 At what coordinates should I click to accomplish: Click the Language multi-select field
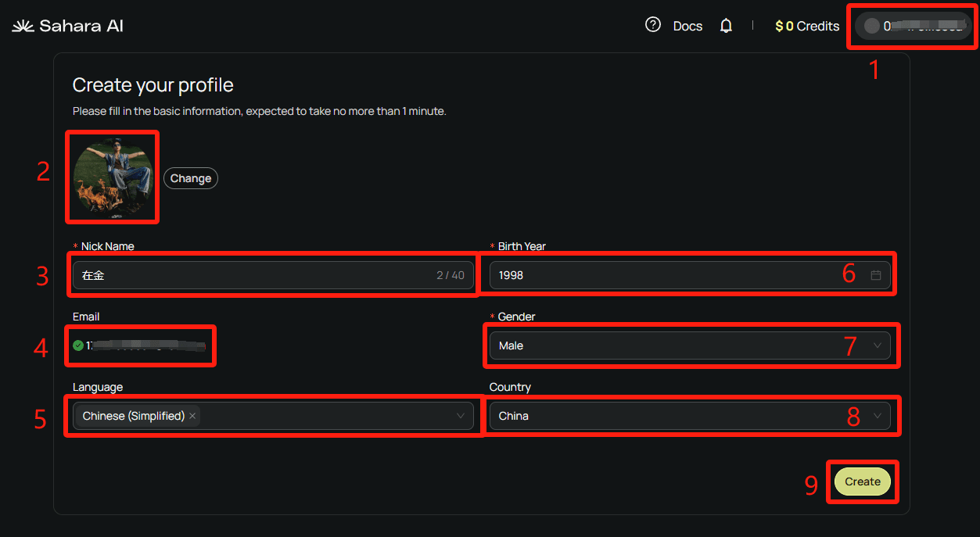click(321, 416)
